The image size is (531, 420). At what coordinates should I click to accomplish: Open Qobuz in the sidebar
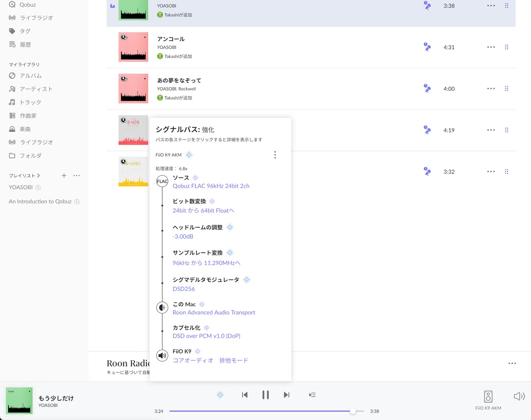tap(23, 4)
